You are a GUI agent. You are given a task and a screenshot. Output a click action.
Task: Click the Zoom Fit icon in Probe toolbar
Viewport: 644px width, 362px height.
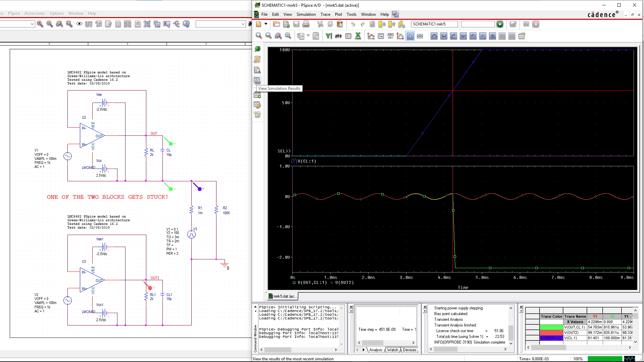click(288, 36)
